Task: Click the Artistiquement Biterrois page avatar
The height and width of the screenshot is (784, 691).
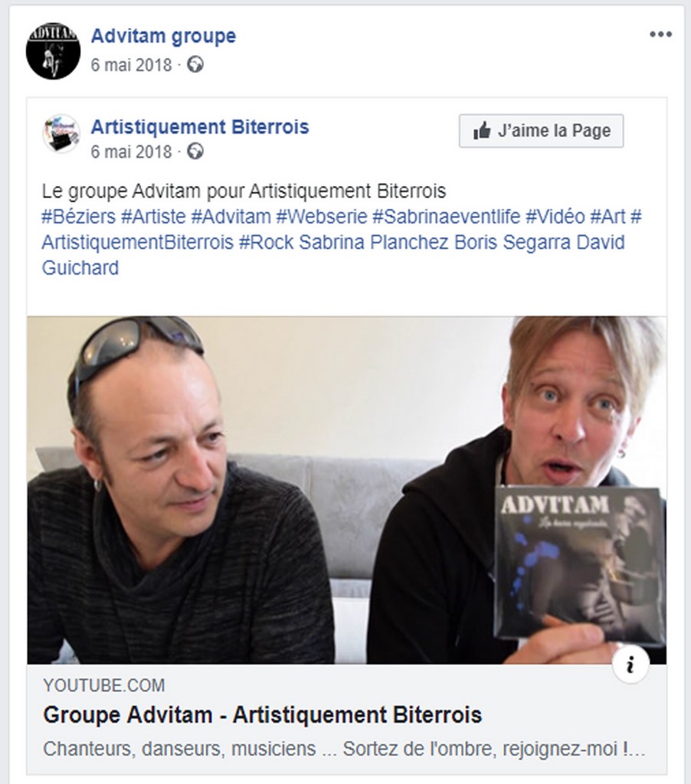Action: [61, 133]
